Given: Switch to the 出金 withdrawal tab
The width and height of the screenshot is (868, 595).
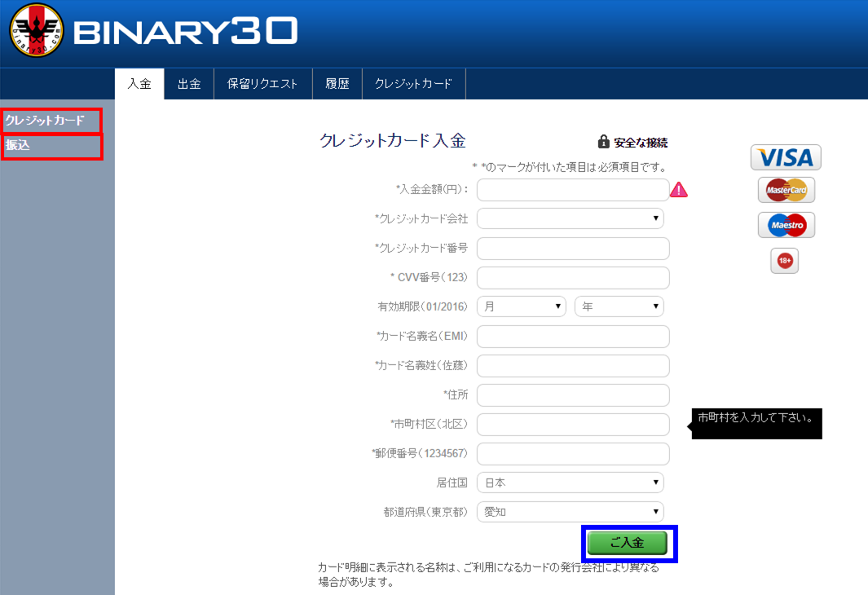Looking at the screenshot, I should point(189,84).
